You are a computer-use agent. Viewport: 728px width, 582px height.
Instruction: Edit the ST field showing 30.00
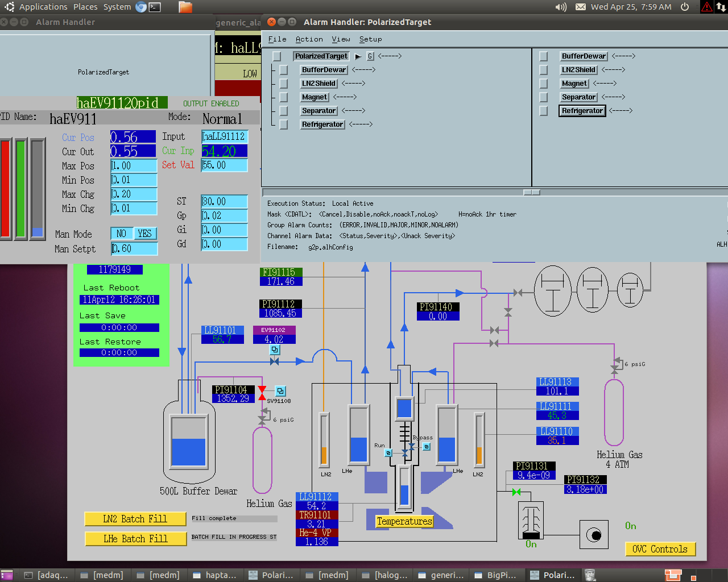pyautogui.click(x=225, y=202)
